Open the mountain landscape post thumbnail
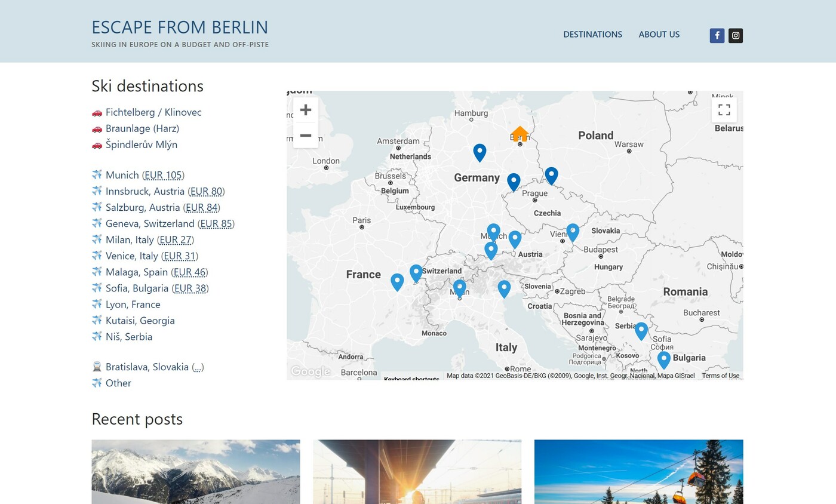Image resolution: width=836 pixels, height=504 pixels. coord(195,472)
